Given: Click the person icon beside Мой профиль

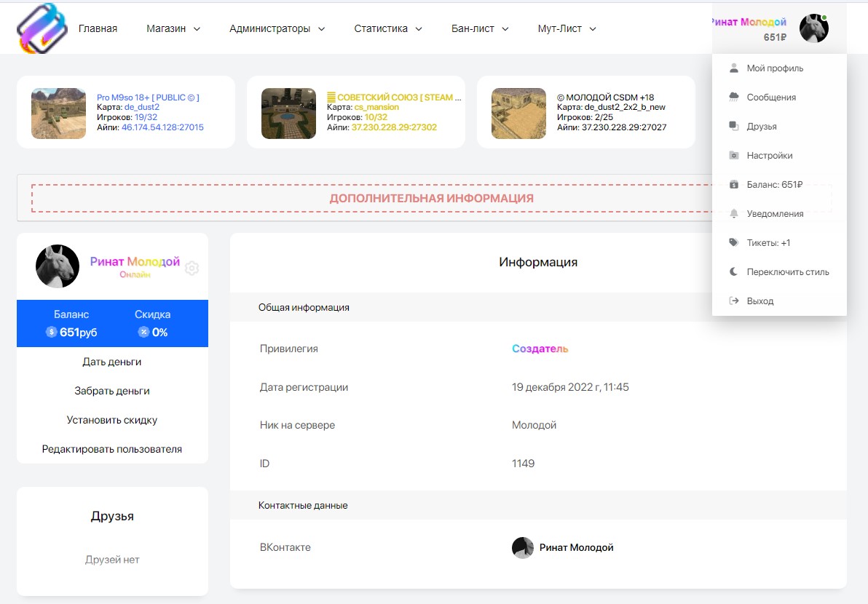Looking at the screenshot, I should click(734, 68).
